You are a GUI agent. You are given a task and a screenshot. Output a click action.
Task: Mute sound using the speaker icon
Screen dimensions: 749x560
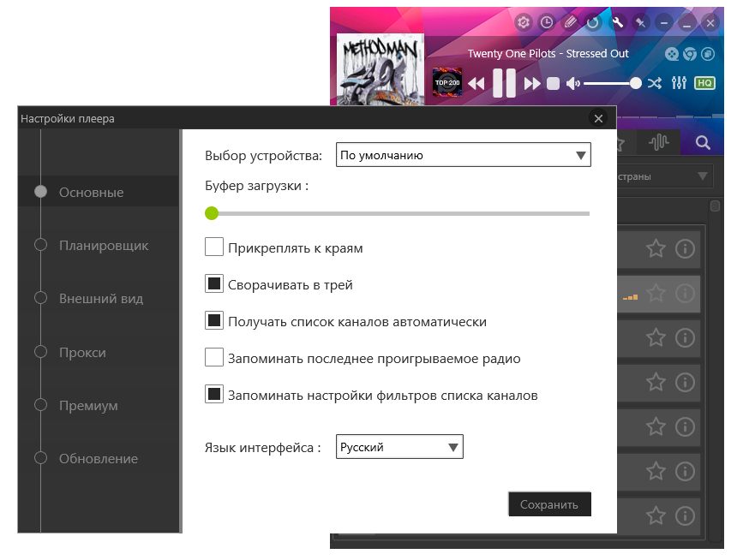tap(572, 84)
